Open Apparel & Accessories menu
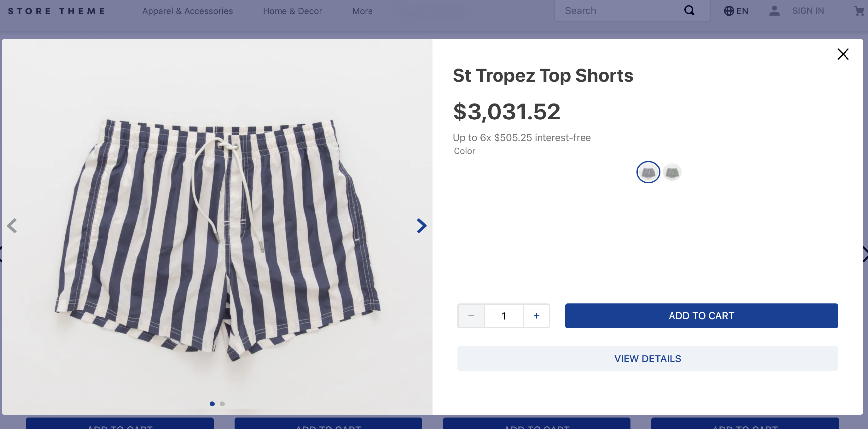Image resolution: width=868 pixels, height=429 pixels. [187, 11]
